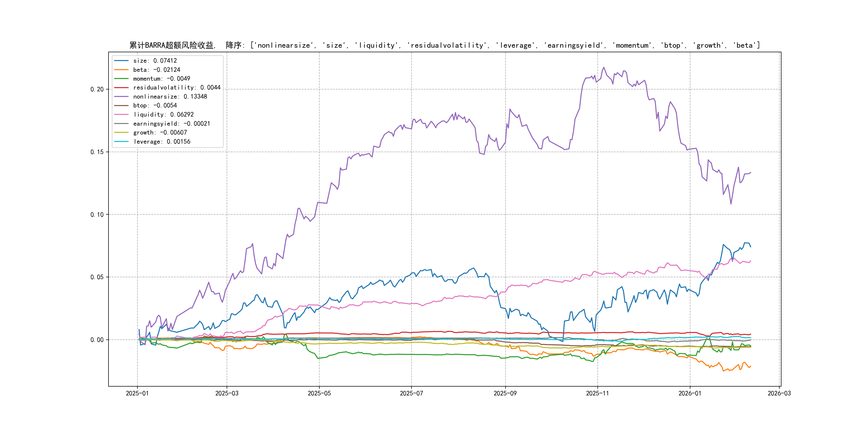Click the green momentum legend swatch
The width and height of the screenshot is (868, 434).
point(121,78)
